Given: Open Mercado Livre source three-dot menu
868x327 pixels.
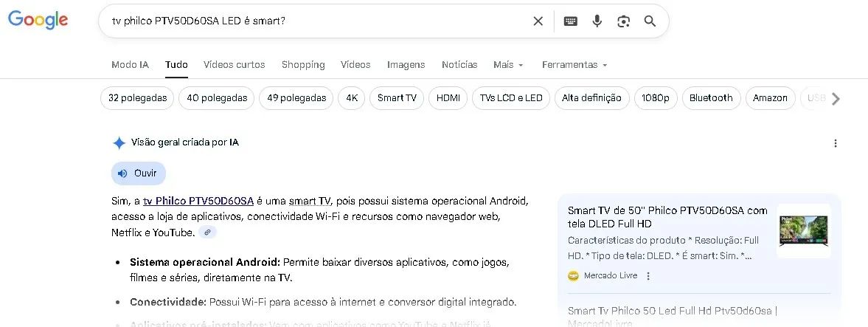Looking at the screenshot, I should click(x=648, y=275).
